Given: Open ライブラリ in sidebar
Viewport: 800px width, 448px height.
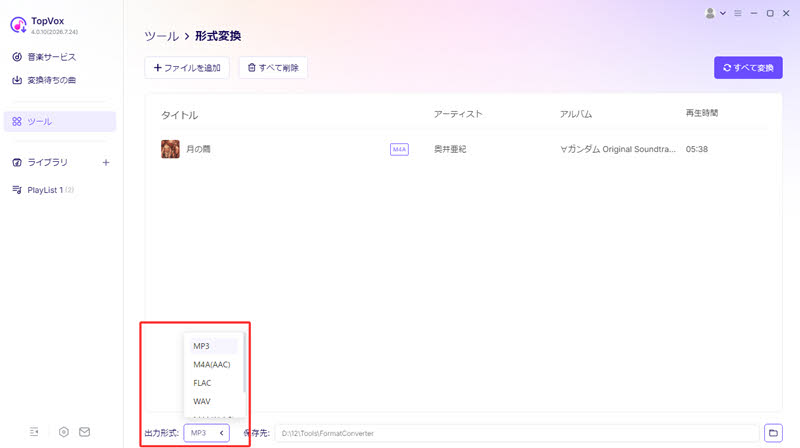Looking at the screenshot, I should coord(40,162).
